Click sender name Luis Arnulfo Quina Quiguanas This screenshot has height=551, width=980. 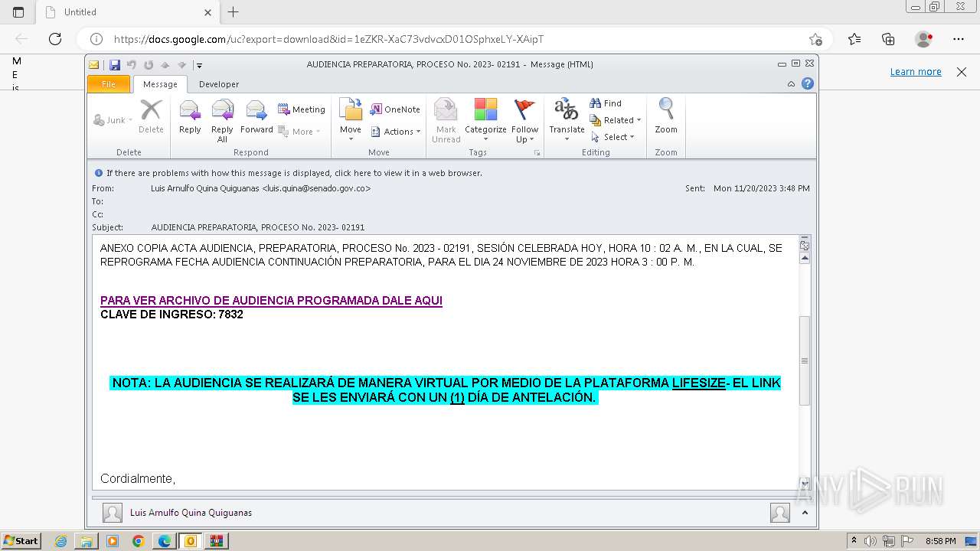(191, 513)
